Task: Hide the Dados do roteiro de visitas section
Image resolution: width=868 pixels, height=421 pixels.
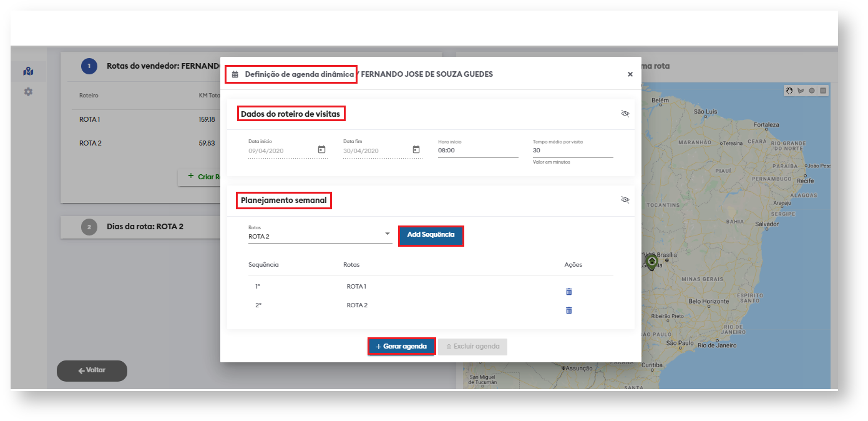Action: [x=625, y=114]
